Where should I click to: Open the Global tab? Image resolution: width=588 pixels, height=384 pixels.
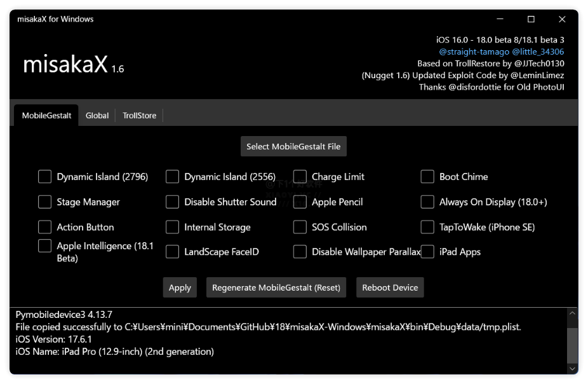[x=97, y=115]
